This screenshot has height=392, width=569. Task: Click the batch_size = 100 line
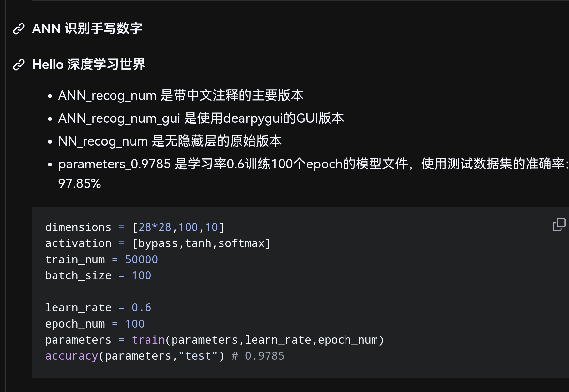(x=98, y=275)
